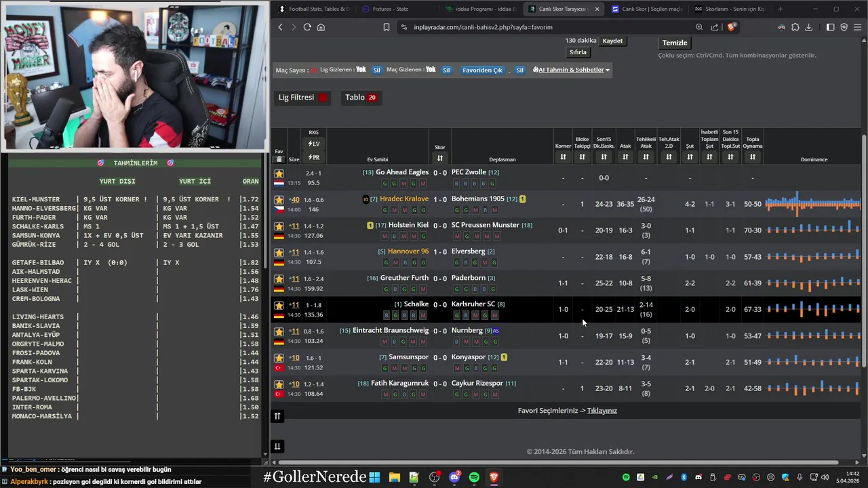Unfavorite the Holstein Kiel match star
868x488 pixels.
pyautogui.click(x=279, y=226)
